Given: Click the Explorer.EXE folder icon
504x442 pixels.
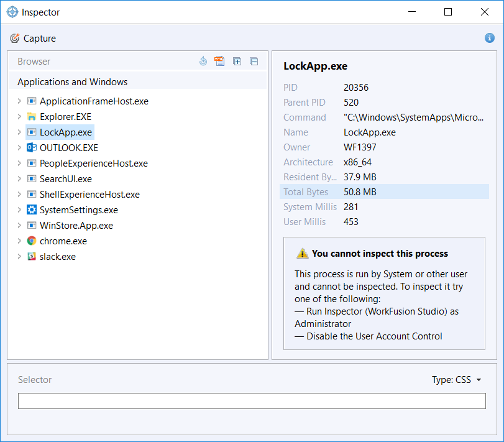Looking at the screenshot, I should point(32,117).
